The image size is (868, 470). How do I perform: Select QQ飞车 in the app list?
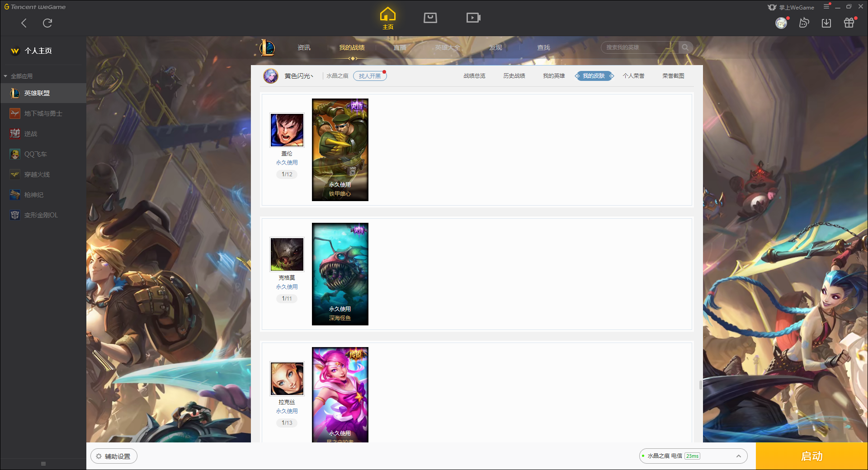pyautogui.click(x=43, y=154)
